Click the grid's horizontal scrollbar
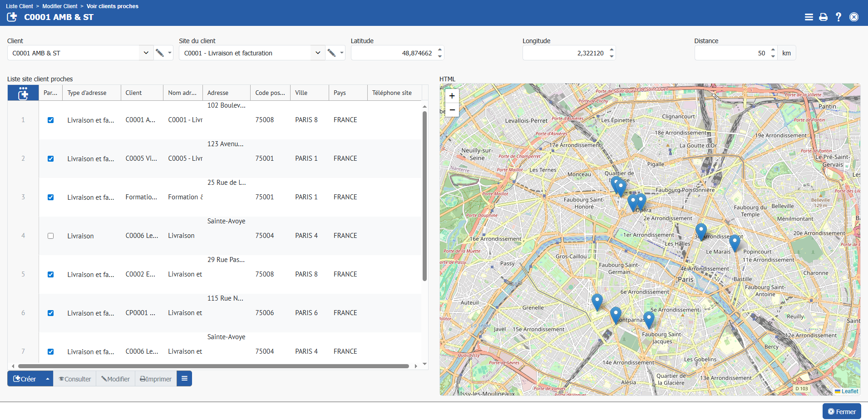Image resolution: width=868 pixels, height=420 pixels. click(213, 366)
